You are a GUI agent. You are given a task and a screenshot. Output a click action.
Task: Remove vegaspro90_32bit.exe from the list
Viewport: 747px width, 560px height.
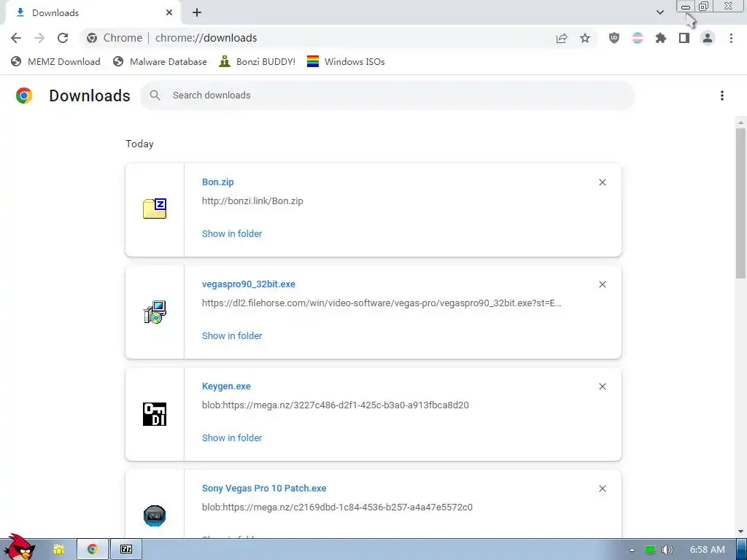point(603,284)
